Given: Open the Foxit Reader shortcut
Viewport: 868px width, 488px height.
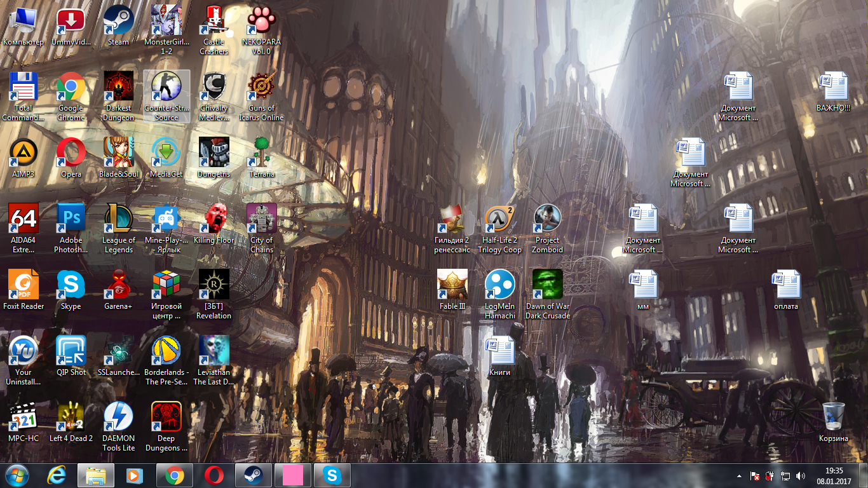Looking at the screenshot, I should 24,291.
